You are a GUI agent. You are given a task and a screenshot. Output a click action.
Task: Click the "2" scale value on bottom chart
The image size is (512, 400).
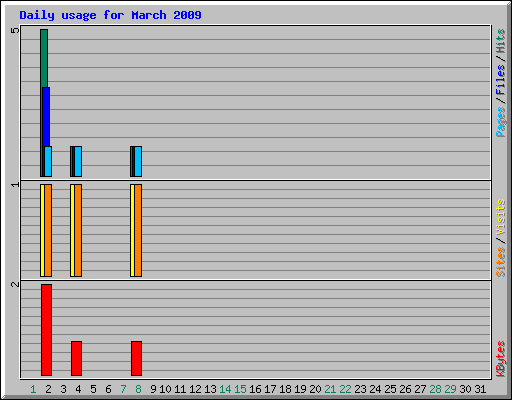[15, 284]
